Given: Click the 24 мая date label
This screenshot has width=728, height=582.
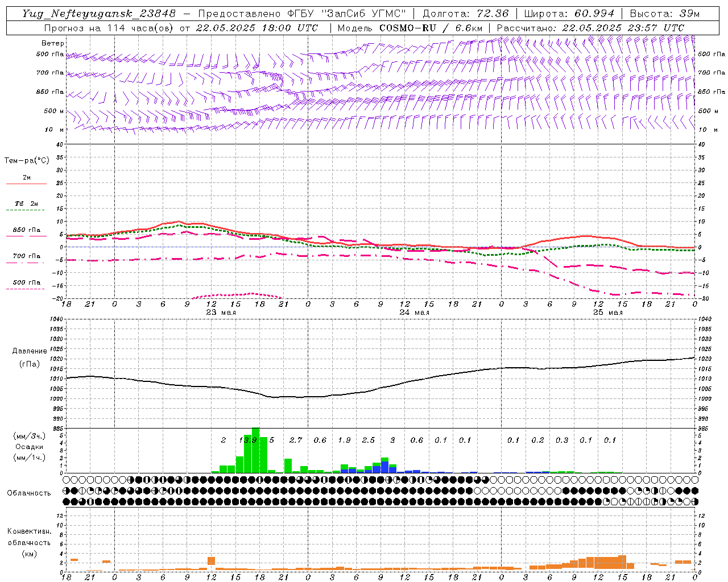Looking at the screenshot, I should 414,313.
